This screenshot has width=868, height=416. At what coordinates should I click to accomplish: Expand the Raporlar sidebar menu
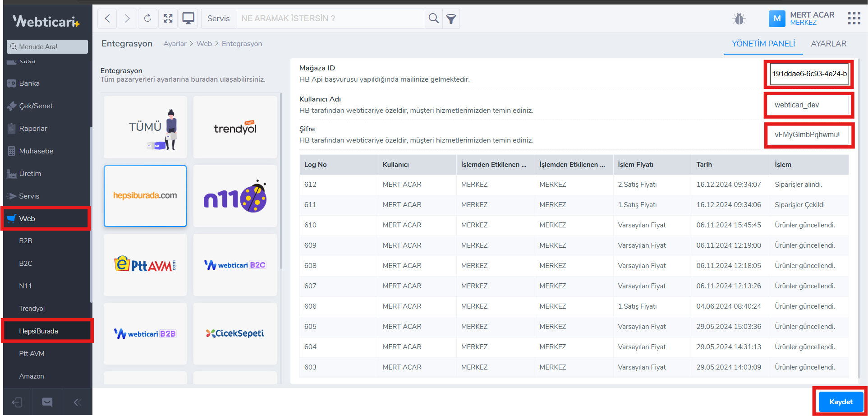pyautogui.click(x=33, y=129)
